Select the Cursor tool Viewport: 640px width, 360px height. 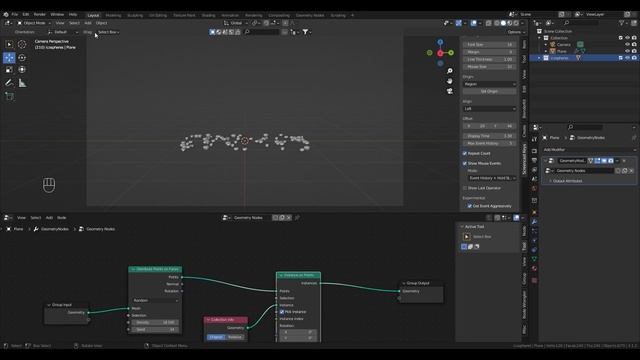point(22,44)
